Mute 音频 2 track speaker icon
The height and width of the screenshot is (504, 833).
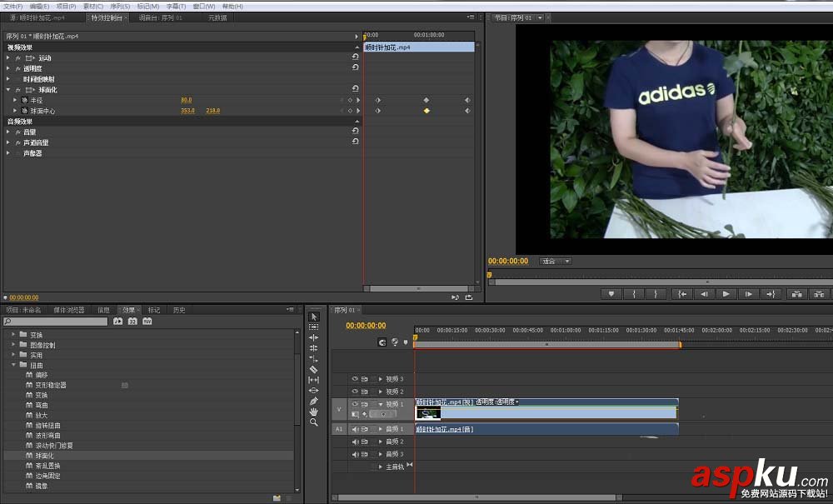tap(355, 442)
